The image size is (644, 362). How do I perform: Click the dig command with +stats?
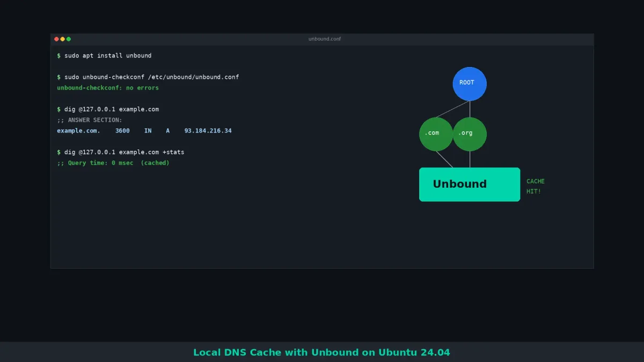(x=121, y=152)
